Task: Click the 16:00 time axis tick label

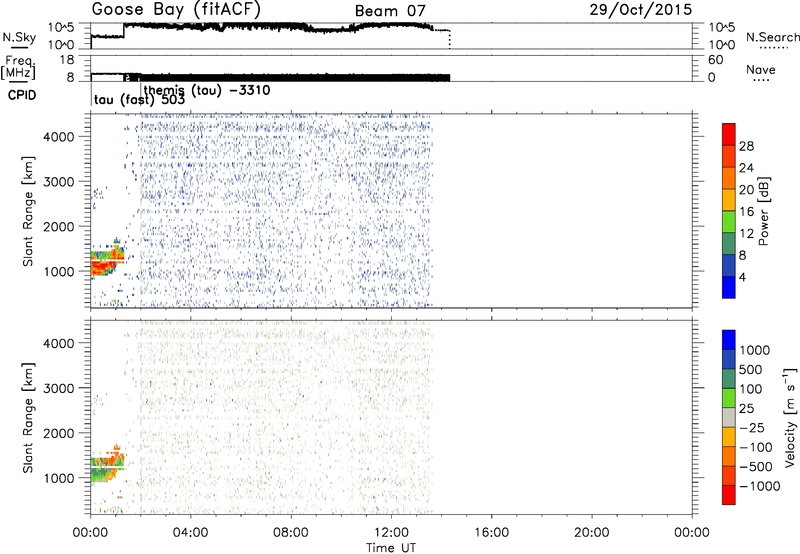Action: (491, 533)
